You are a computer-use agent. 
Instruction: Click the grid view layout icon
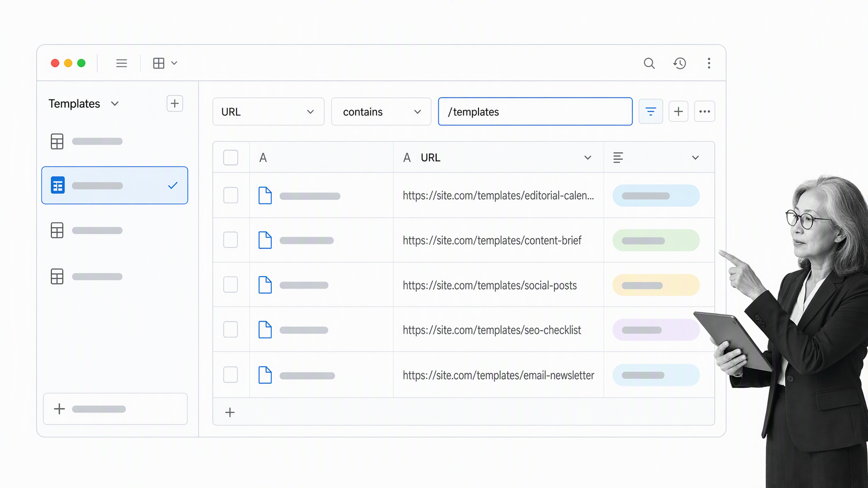click(159, 63)
